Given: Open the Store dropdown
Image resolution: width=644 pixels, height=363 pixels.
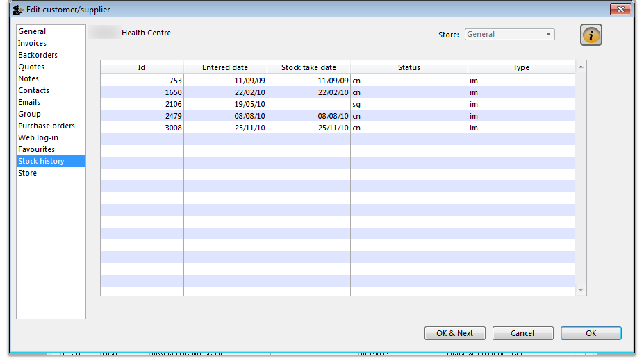Looking at the screenshot, I should point(510,34).
